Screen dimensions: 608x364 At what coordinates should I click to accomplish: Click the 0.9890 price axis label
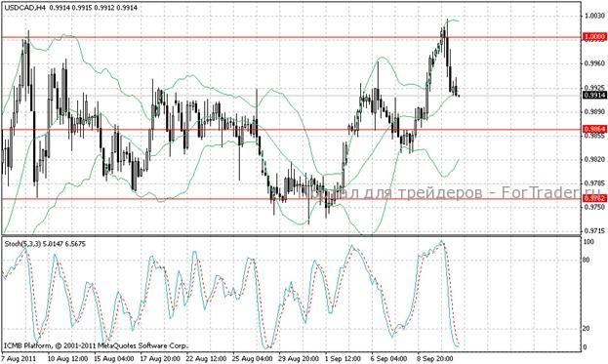594,111
